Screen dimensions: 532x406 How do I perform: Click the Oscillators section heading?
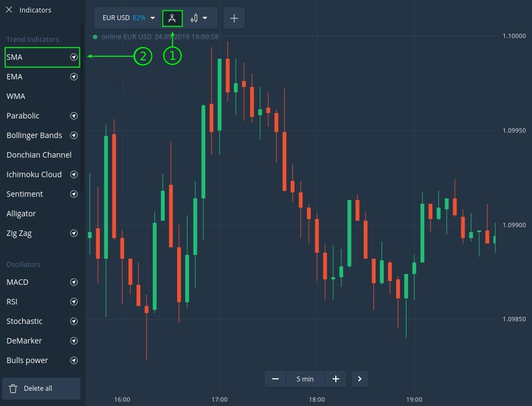23,265
